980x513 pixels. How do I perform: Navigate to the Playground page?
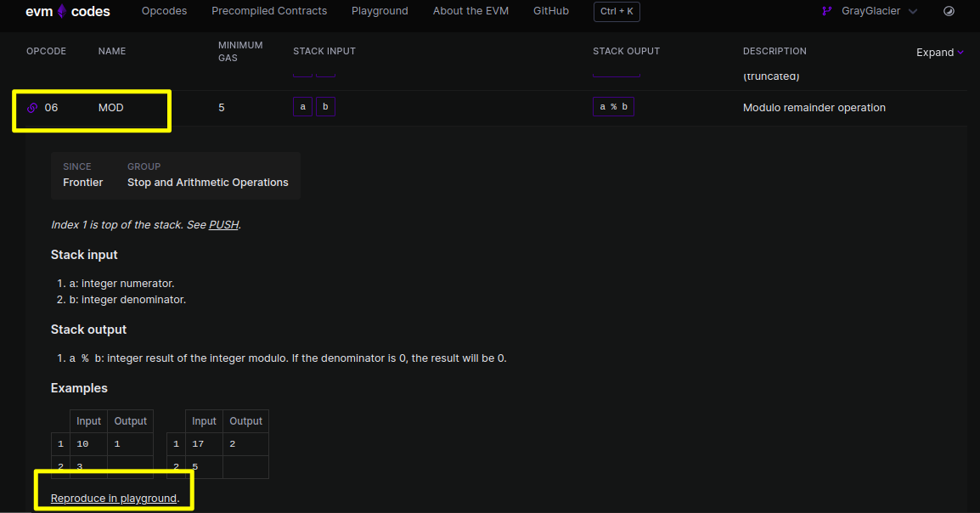tap(380, 11)
